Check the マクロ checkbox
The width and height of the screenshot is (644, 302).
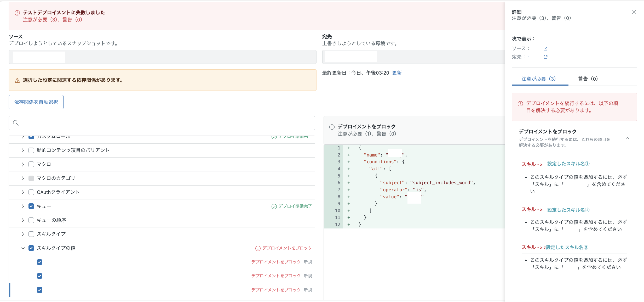pyautogui.click(x=31, y=164)
